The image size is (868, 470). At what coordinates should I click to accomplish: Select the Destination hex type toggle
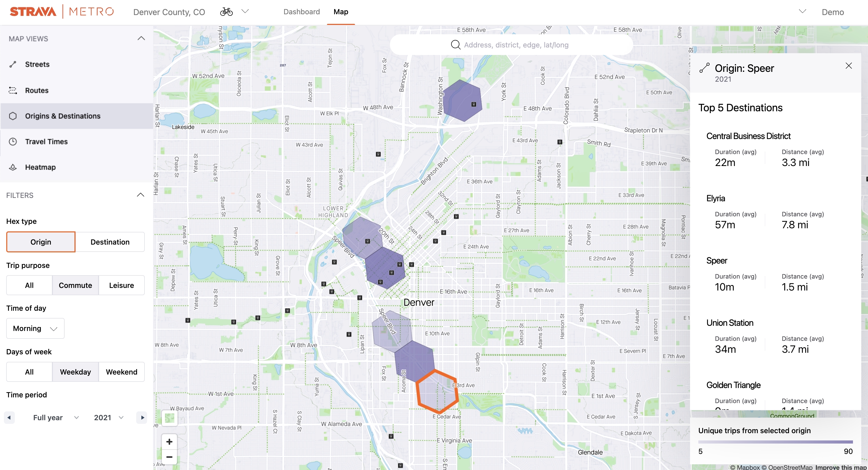tap(109, 242)
